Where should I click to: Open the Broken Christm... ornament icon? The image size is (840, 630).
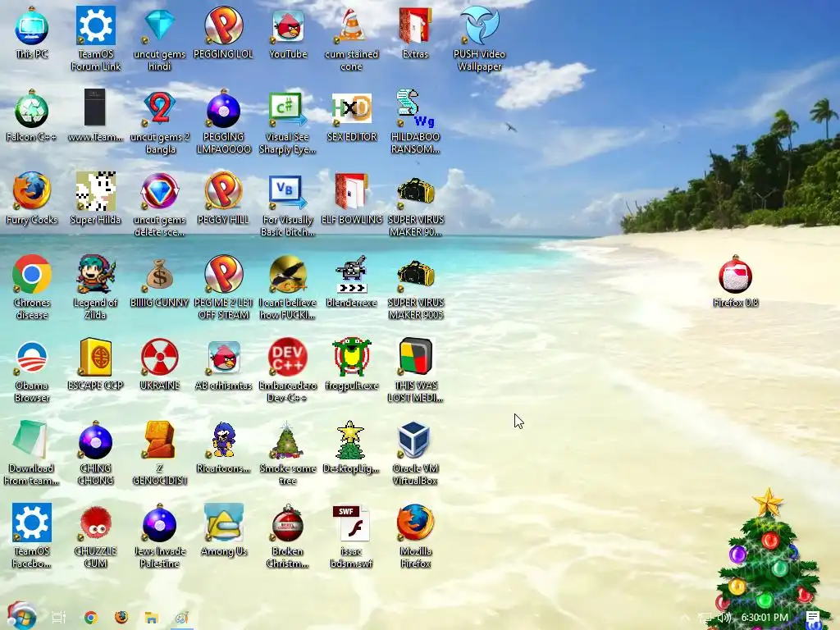(x=288, y=535)
